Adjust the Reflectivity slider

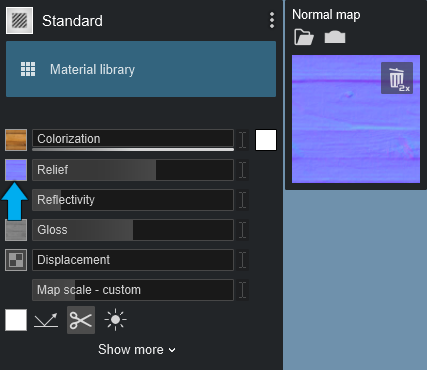(x=133, y=200)
